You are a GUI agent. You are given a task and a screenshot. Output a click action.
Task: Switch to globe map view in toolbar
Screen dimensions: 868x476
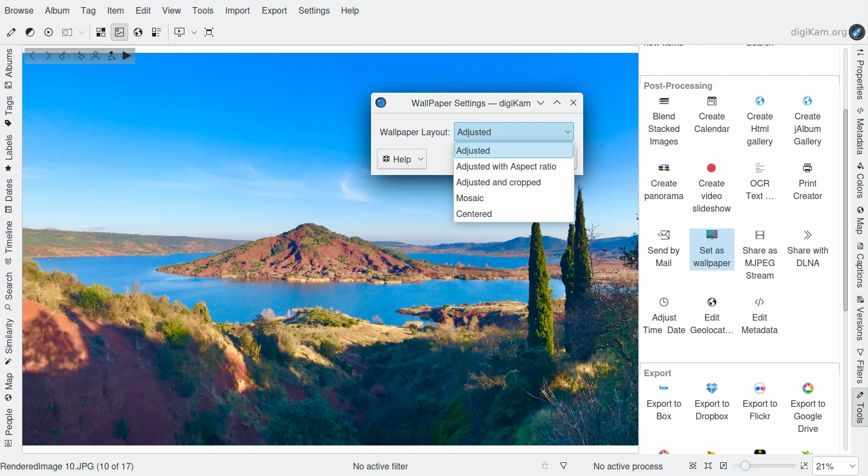(x=138, y=32)
